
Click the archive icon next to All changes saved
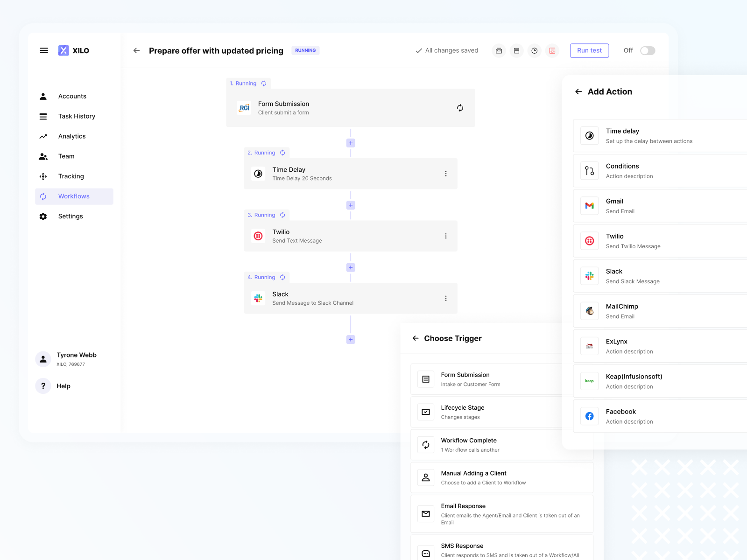click(499, 50)
